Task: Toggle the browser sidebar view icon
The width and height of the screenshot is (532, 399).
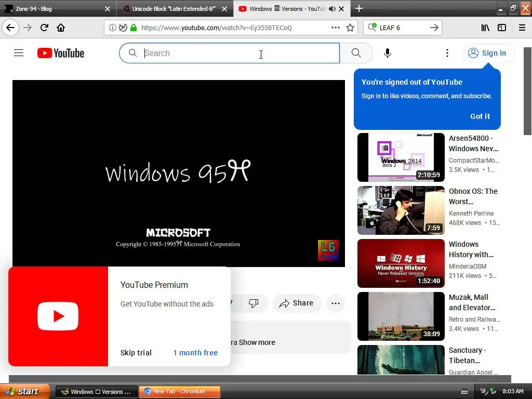Action: 502,28
